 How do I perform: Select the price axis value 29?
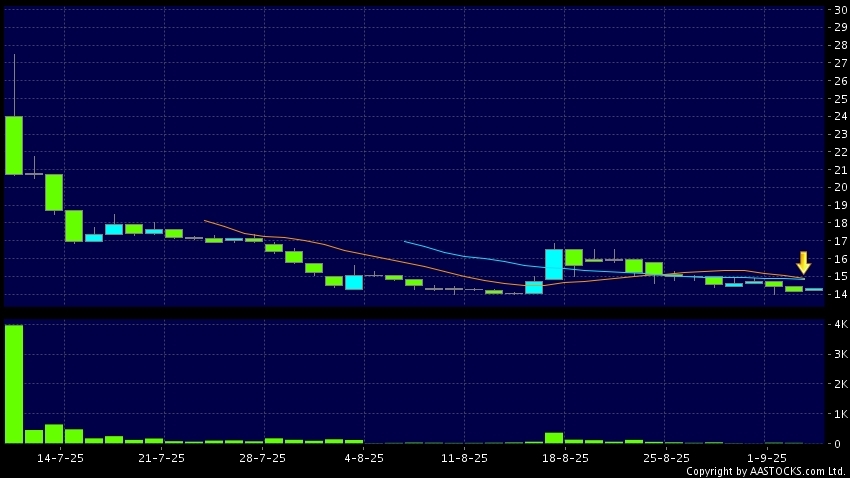(841, 28)
